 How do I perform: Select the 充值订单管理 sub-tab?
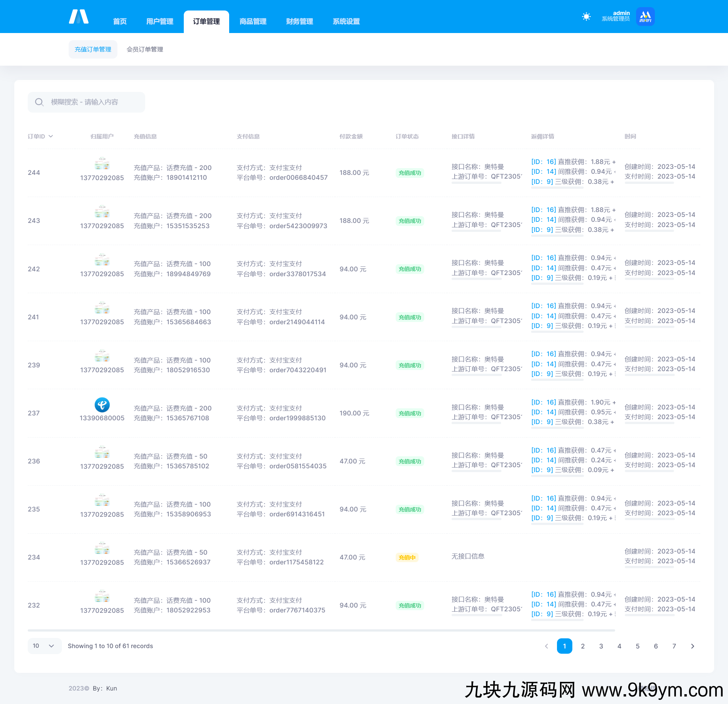pos(93,49)
